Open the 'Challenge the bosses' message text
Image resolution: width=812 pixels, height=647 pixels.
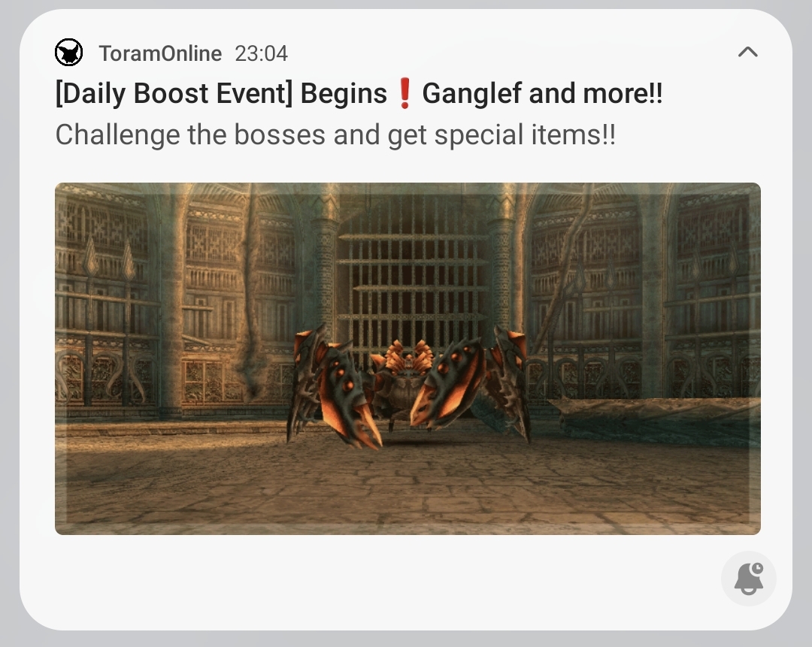click(x=335, y=135)
